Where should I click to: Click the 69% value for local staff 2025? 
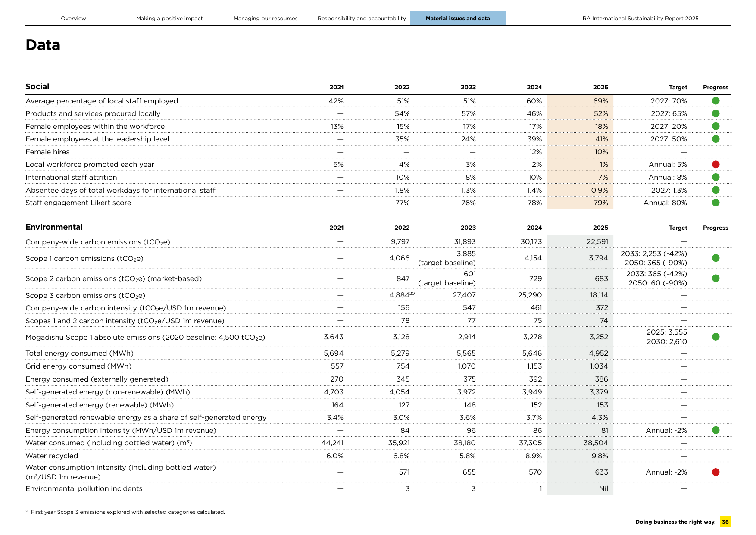click(x=600, y=101)
